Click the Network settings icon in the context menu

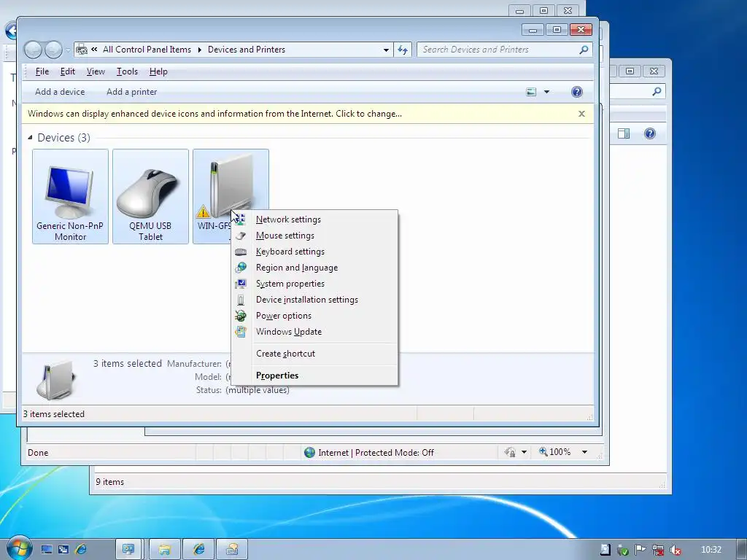(x=241, y=219)
